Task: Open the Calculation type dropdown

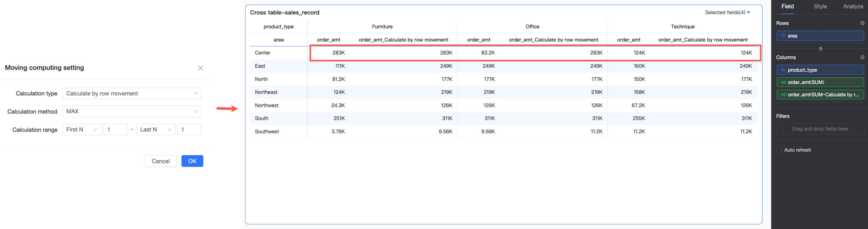Action: click(132, 94)
